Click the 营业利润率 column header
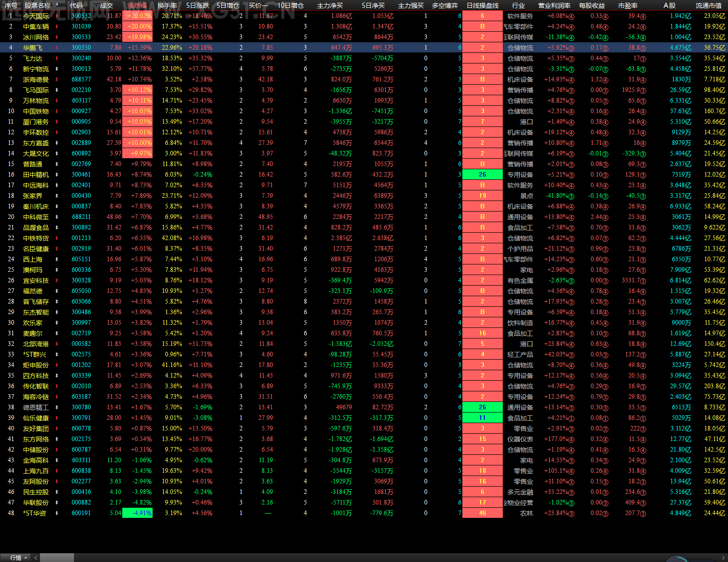The width and height of the screenshot is (728, 562). coord(554,6)
